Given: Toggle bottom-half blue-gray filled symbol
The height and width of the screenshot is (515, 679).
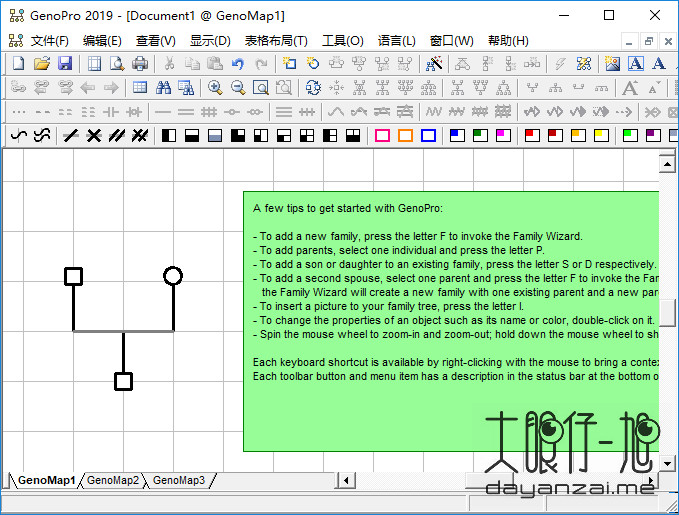Looking at the screenshot, I should (215, 136).
